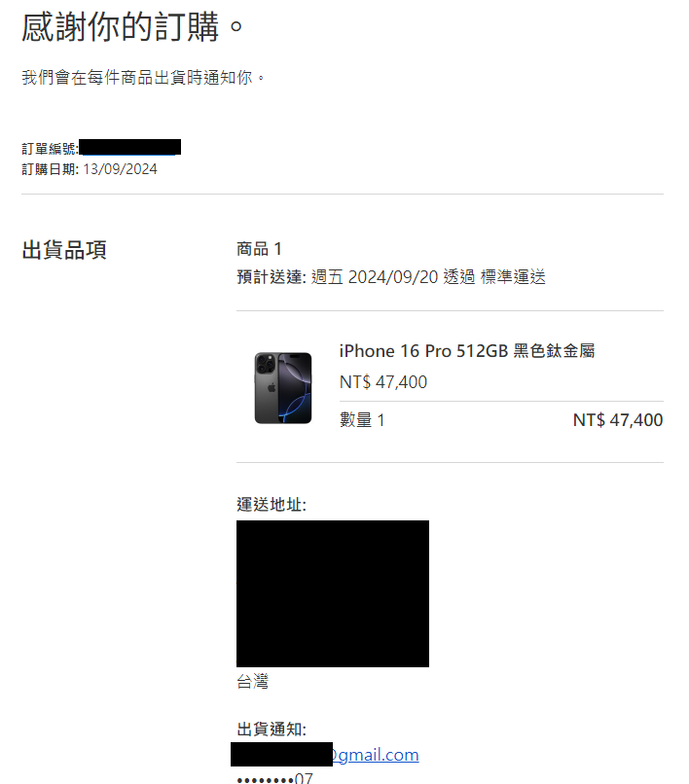
Task: Click the iPhone 16 Pro product thumbnail
Action: pyautogui.click(x=283, y=388)
